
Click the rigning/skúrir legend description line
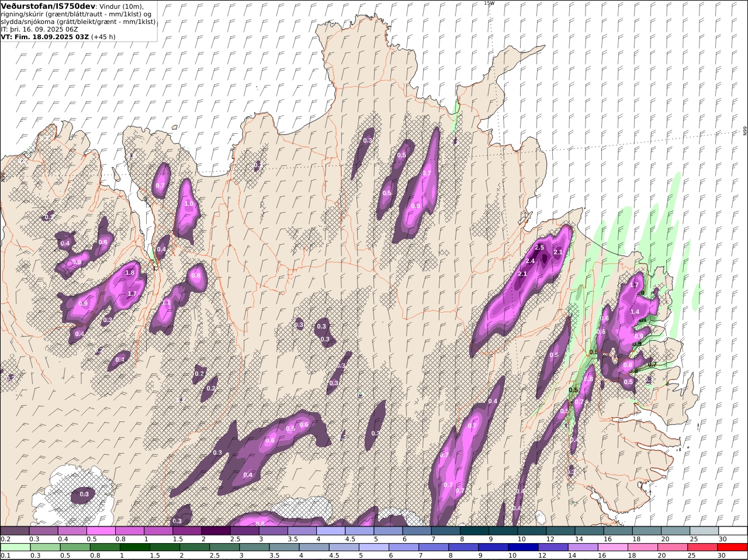[75, 13]
